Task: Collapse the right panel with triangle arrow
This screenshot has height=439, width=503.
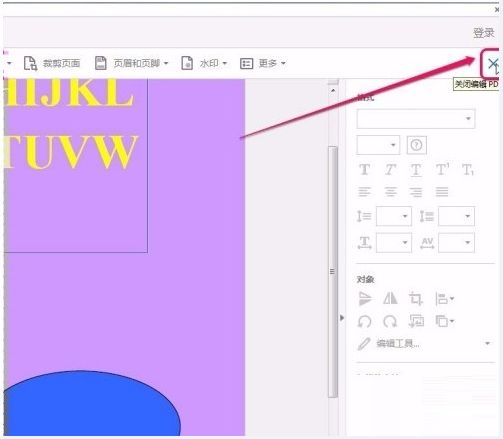Action: click(342, 318)
